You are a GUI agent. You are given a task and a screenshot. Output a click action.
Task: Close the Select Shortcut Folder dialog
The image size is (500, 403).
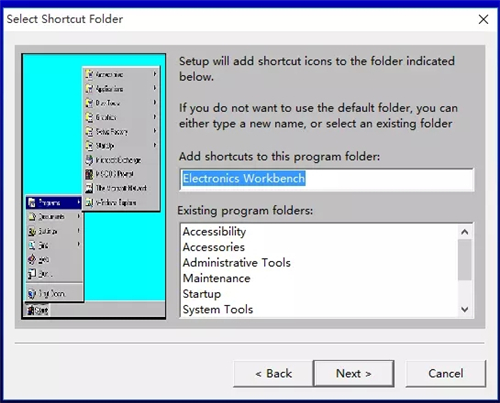[483, 19]
